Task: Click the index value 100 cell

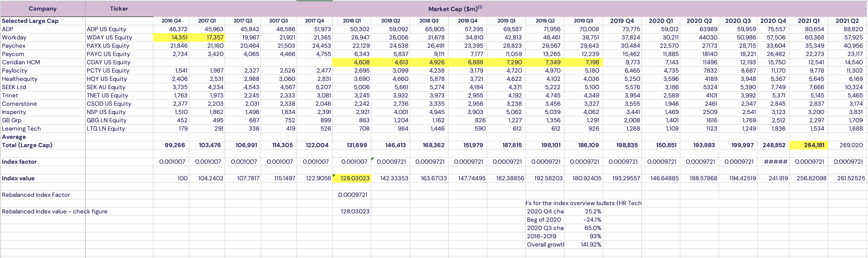Action: click(171, 178)
